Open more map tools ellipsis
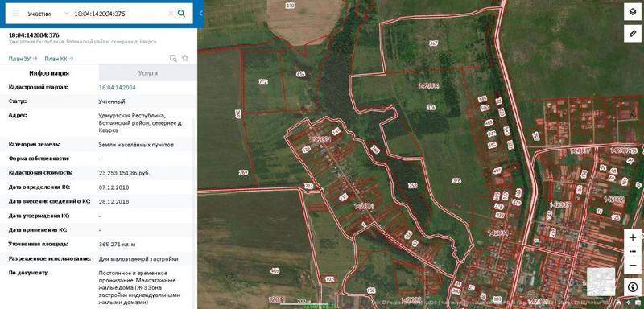 click(x=633, y=251)
